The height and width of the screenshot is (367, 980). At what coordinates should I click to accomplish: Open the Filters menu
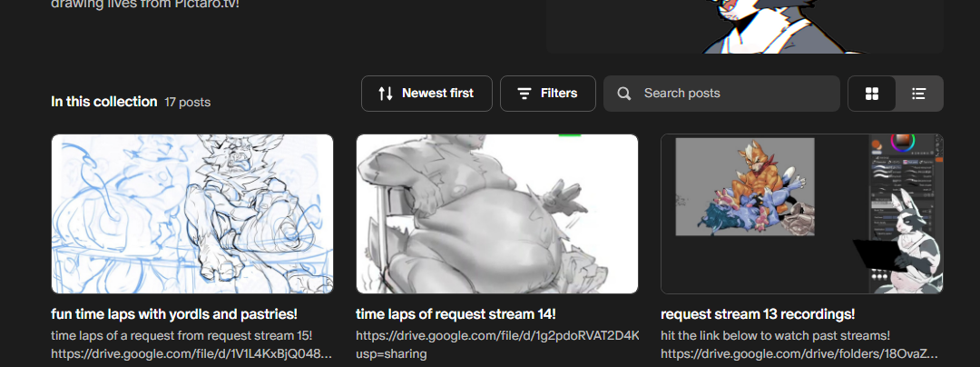coord(548,94)
